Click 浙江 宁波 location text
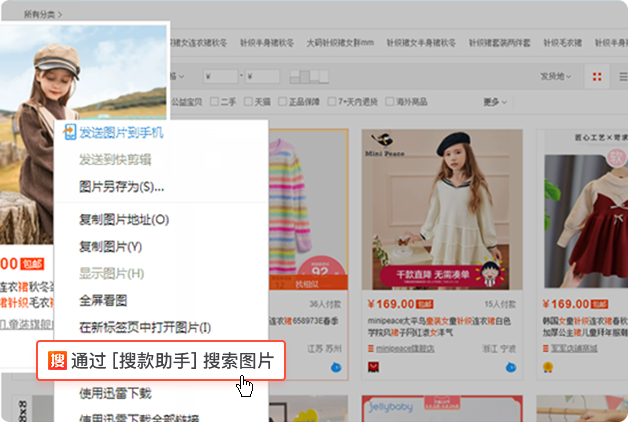628x422 pixels. coord(499,349)
